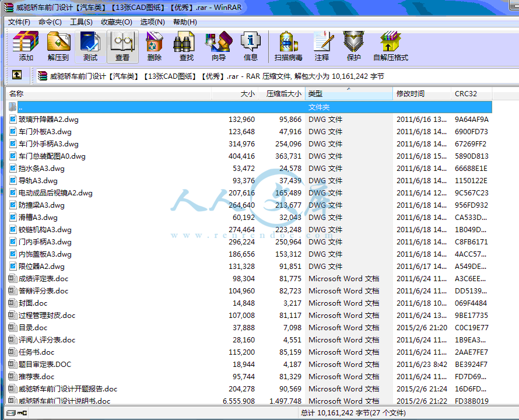Click the DWG icon of 导轨A3.dwg
The image size is (519, 420).
pos(13,180)
